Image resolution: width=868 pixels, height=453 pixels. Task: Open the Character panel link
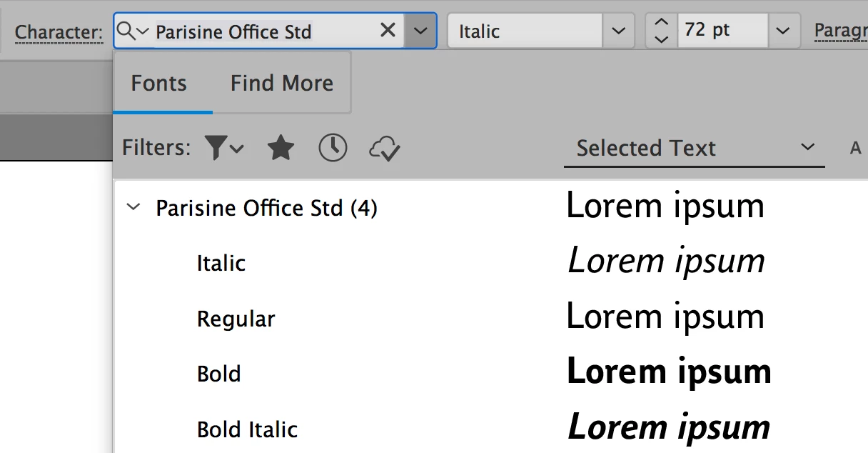click(x=59, y=32)
